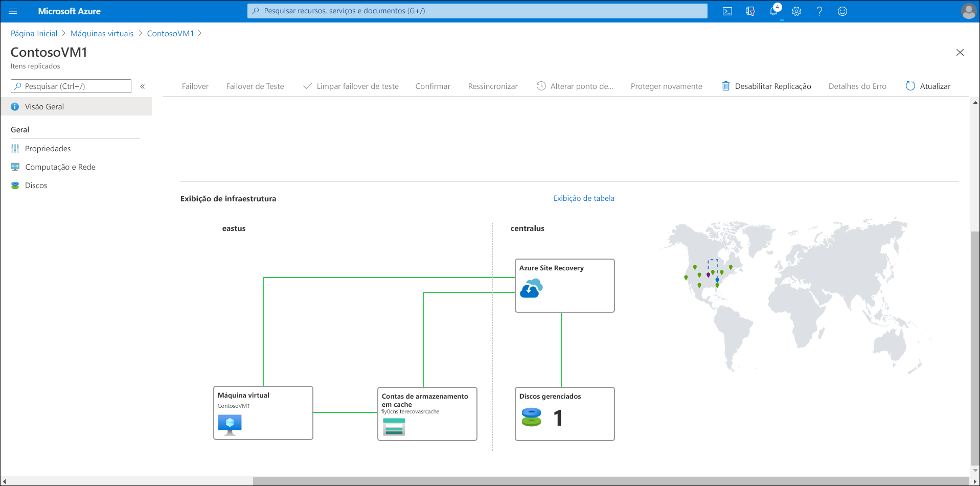Click the Máquina virtual monitor icon
This screenshot has width=980, height=486.
click(230, 425)
